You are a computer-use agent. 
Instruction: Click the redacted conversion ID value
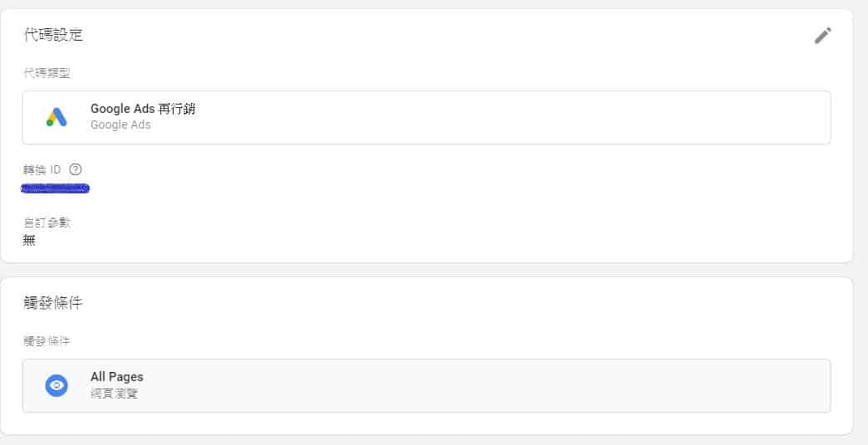pyautogui.click(x=56, y=188)
